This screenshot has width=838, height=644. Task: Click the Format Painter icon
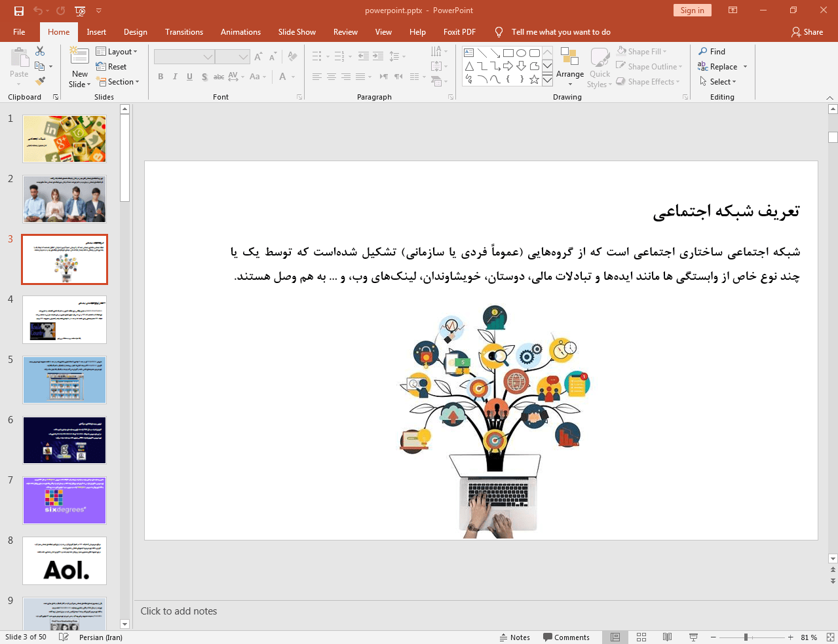point(40,81)
